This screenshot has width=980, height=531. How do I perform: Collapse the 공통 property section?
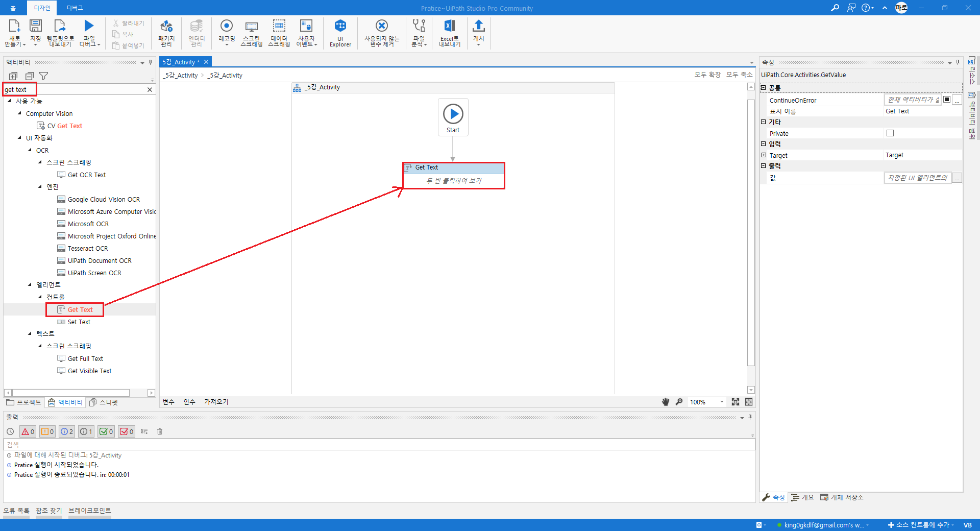click(x=764, y=88)
